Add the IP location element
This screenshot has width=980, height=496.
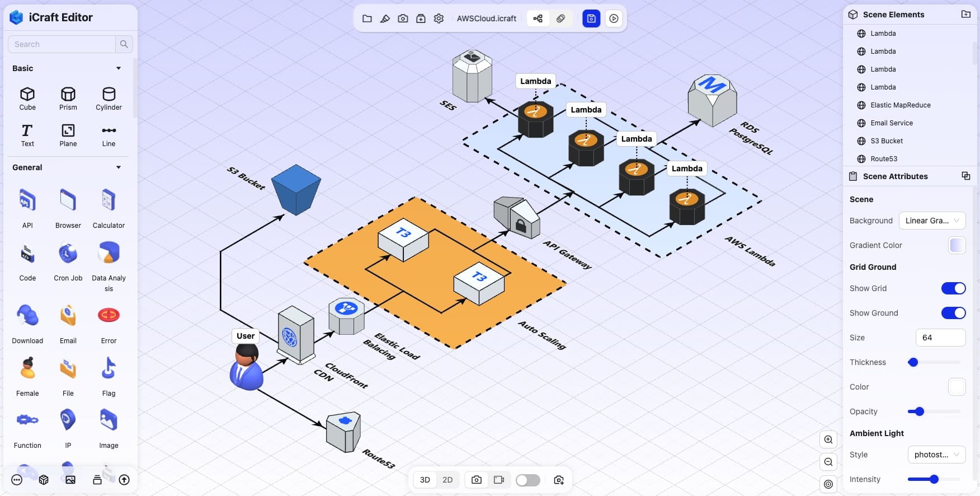click(68, 428)
